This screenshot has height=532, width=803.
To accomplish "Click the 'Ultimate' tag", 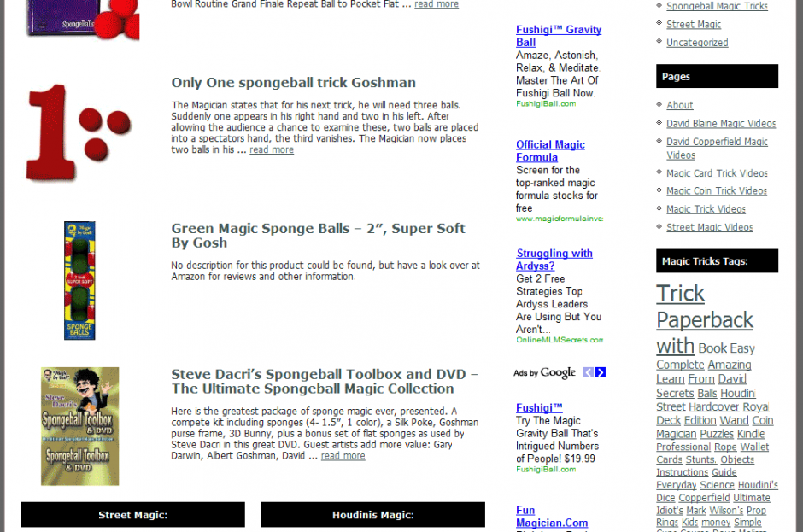I will point(751,498).
